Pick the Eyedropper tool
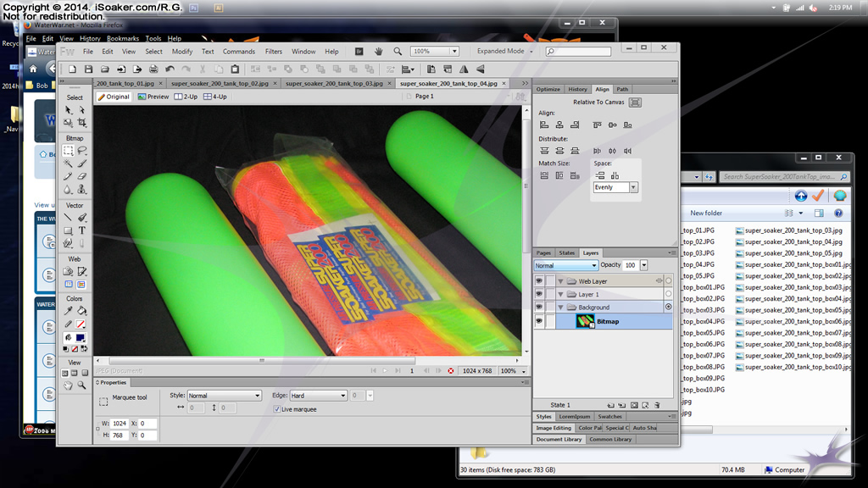This screenshot has width=868, height=488. 69,311
